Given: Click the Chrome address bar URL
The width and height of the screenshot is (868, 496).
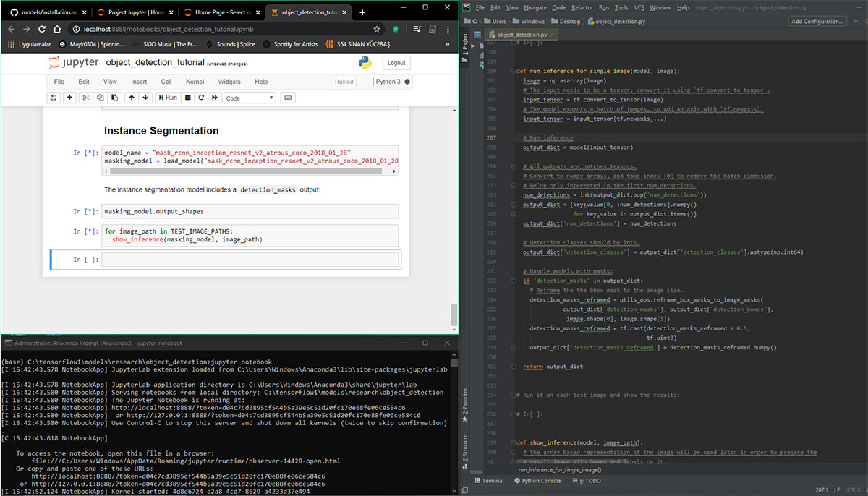Looking at the screenshot, I should coord(170,29).
